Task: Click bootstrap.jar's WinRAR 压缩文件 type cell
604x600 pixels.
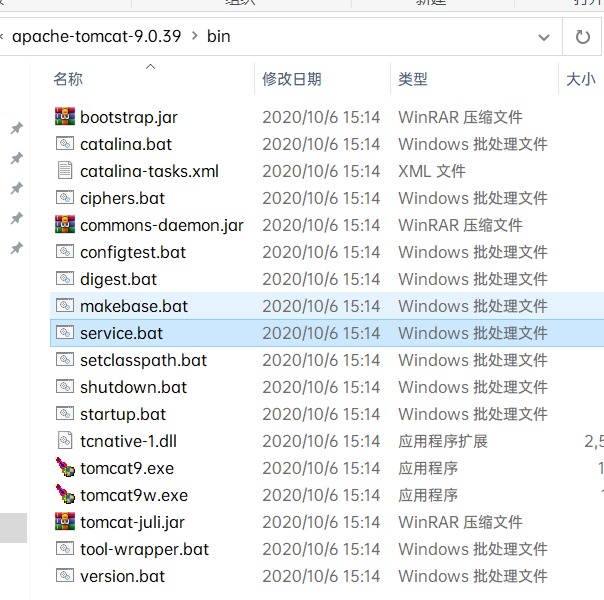Action: (x=460, y=117)
